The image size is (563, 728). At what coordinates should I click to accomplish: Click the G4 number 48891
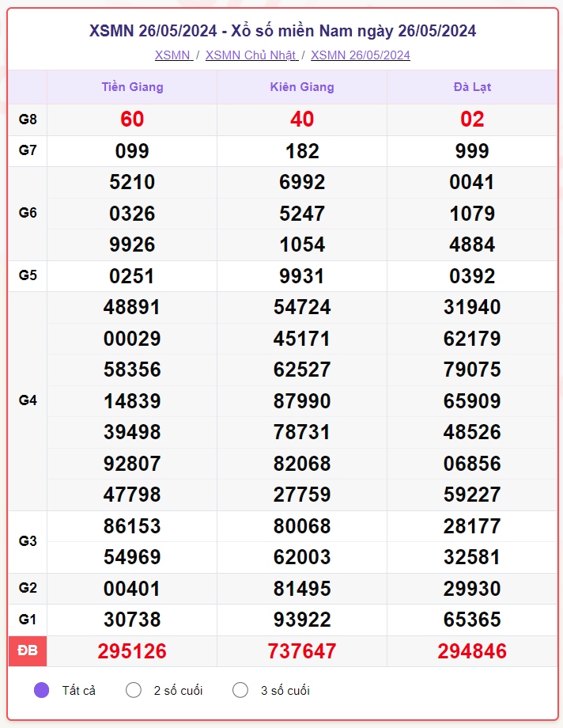(132, 307)
